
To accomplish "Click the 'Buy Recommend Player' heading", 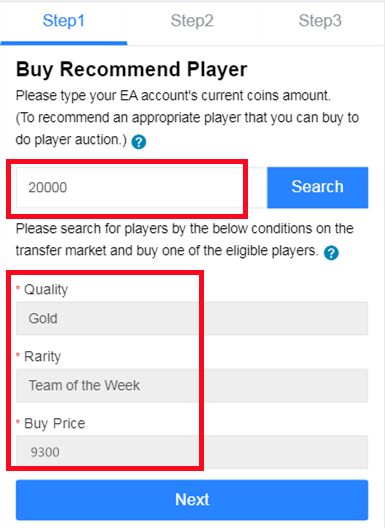I will tap(132, 70).
